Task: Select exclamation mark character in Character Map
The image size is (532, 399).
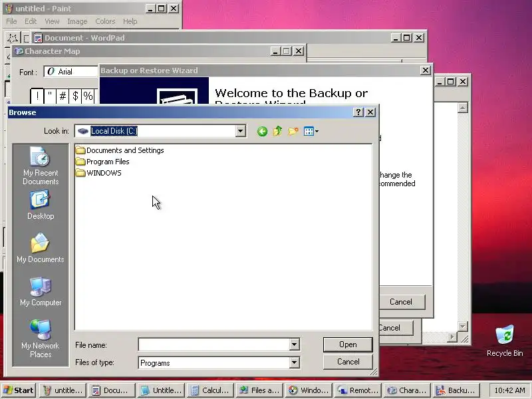Action: pos(37,96)
